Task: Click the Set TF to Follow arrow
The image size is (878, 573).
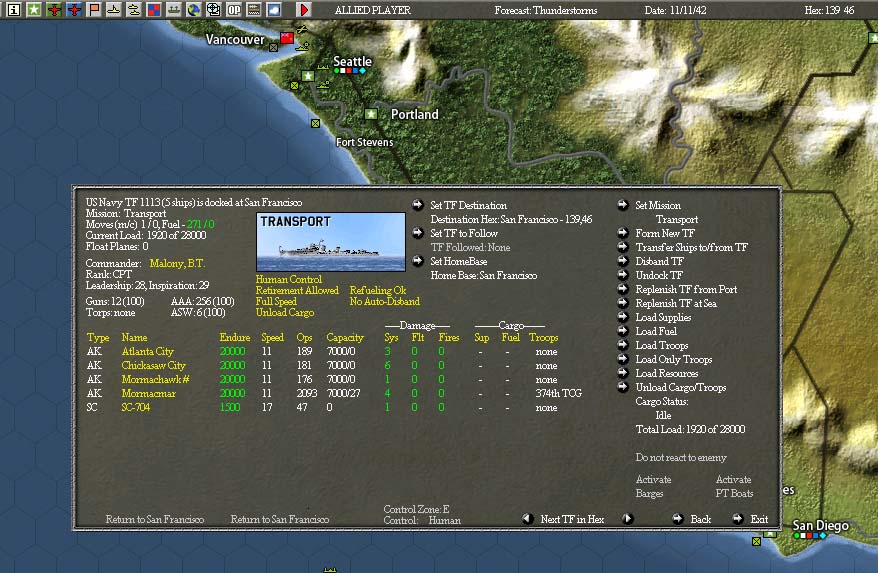Action: coord(418,233)
